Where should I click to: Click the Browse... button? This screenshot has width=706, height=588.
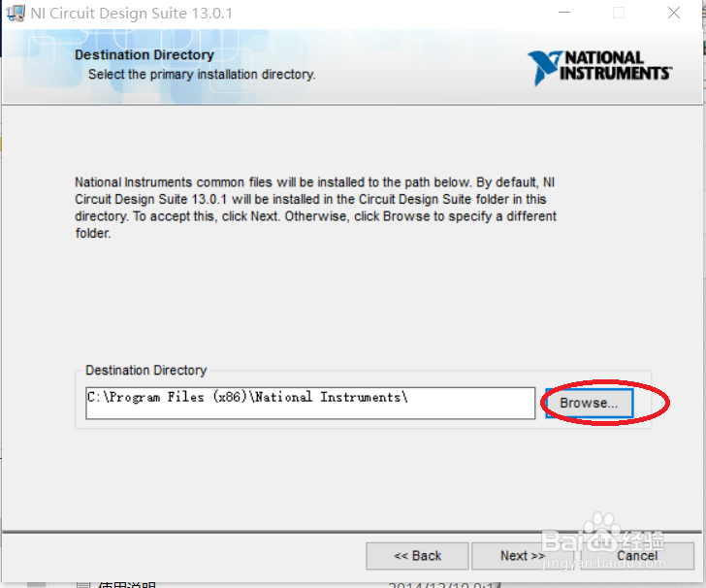pyautogui.click(x=589, y=403)
